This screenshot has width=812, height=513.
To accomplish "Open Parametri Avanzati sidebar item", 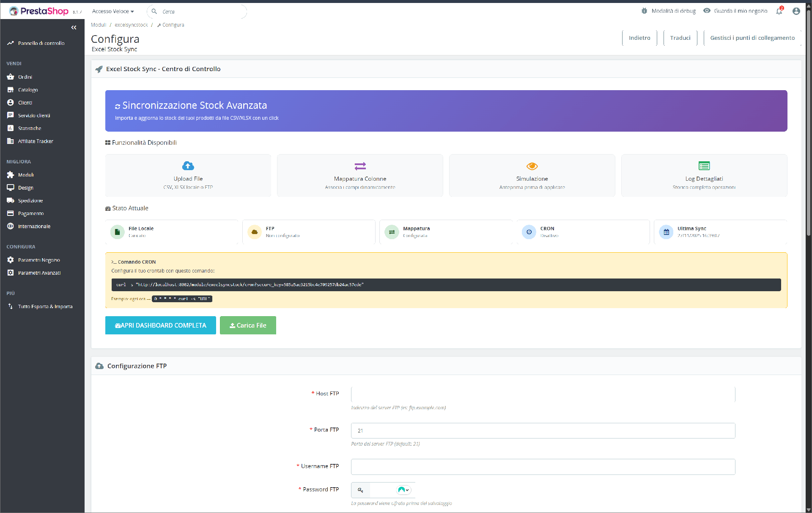I will tap(39, 273).
